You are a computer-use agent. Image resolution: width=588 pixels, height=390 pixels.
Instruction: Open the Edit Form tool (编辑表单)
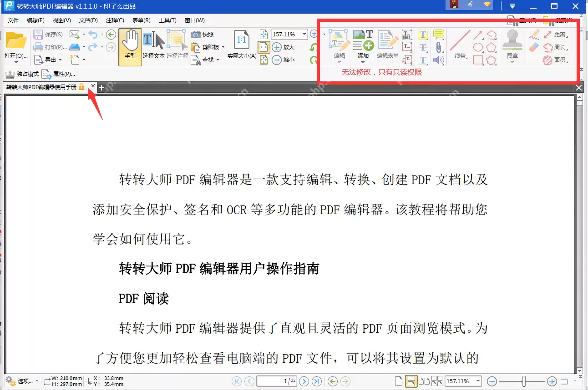pyautogui.click(x=388, y=43)
